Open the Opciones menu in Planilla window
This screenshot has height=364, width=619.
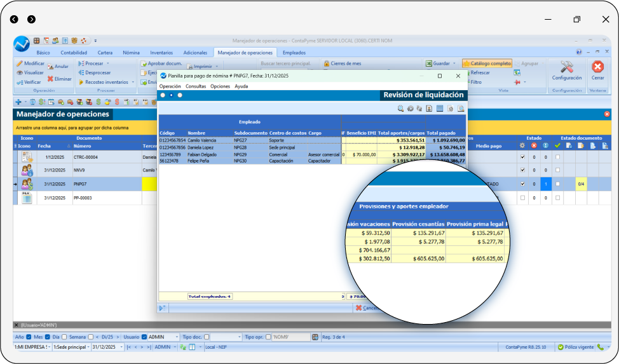click(221, 86)
